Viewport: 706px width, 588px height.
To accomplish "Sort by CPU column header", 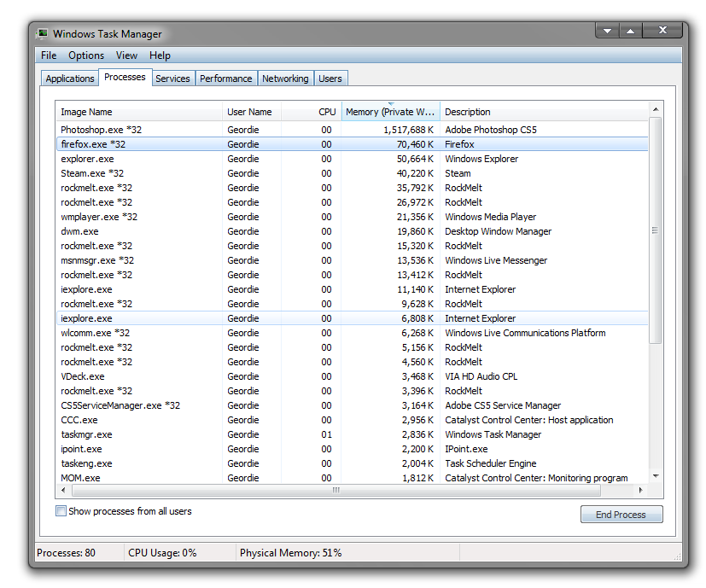I will point(311,112).
